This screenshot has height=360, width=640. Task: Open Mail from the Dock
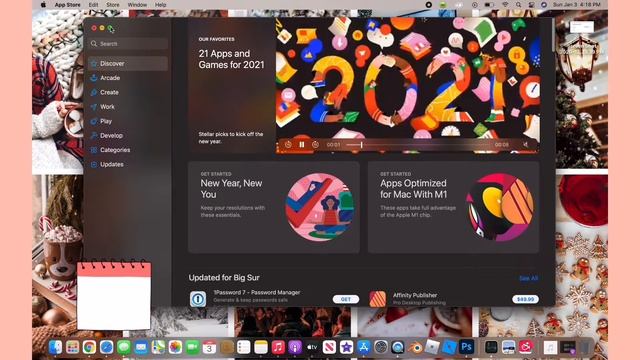[141, 347]
